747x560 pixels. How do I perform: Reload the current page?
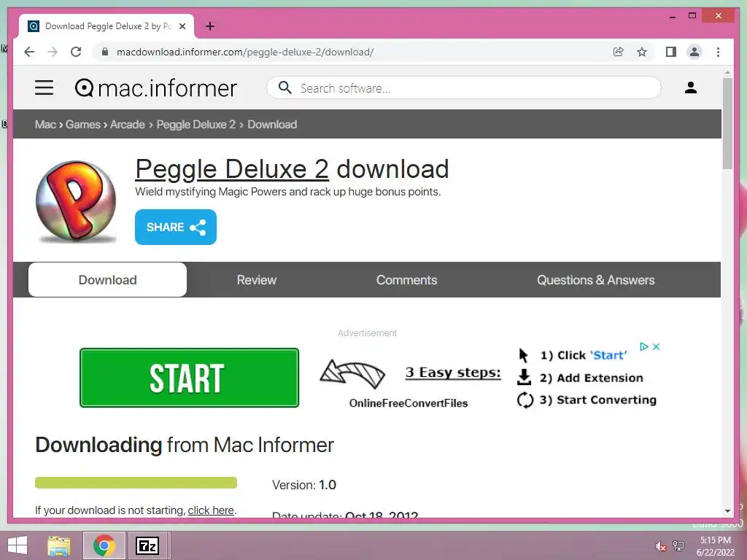click(76, 52)
